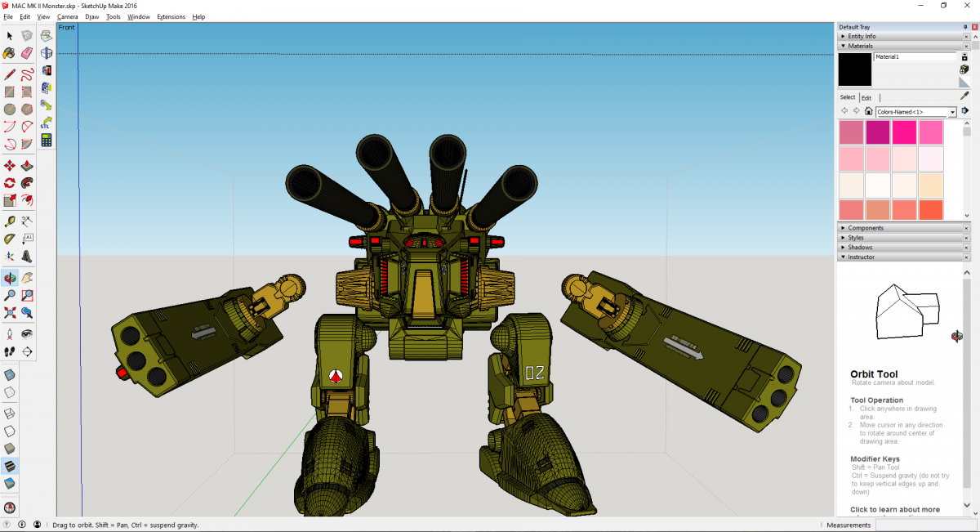The image size is (980, 532).
Task: Pick the bright deep pink swatch
Action: 905,132
